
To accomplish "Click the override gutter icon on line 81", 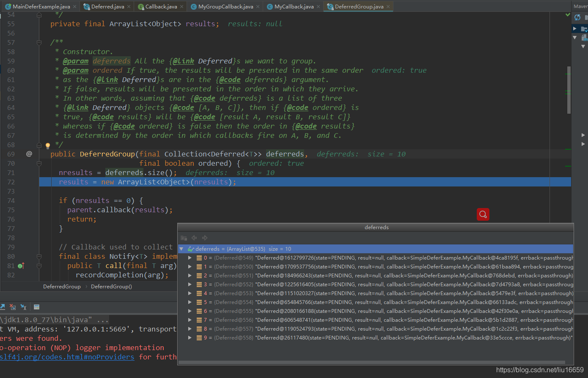I will [21, 266].
